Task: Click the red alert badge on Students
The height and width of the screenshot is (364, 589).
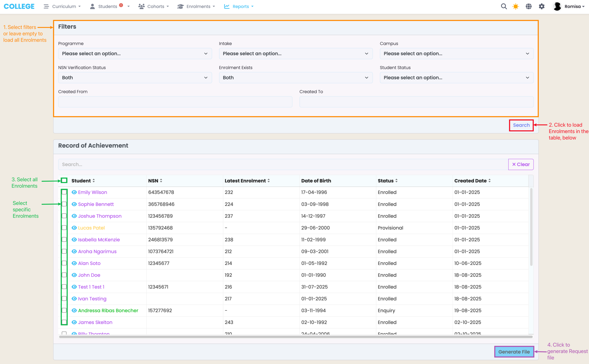Action: [x=121, y=5]
